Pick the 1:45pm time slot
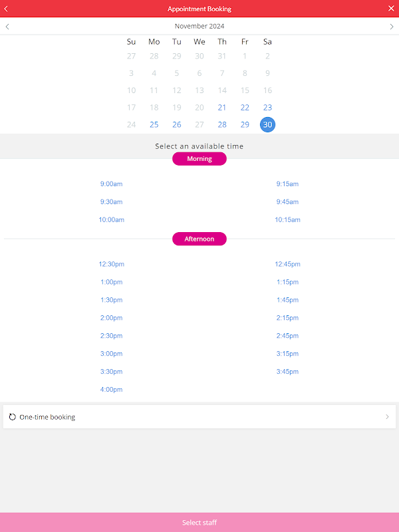The image size is (399, 532). pos(287,301)
